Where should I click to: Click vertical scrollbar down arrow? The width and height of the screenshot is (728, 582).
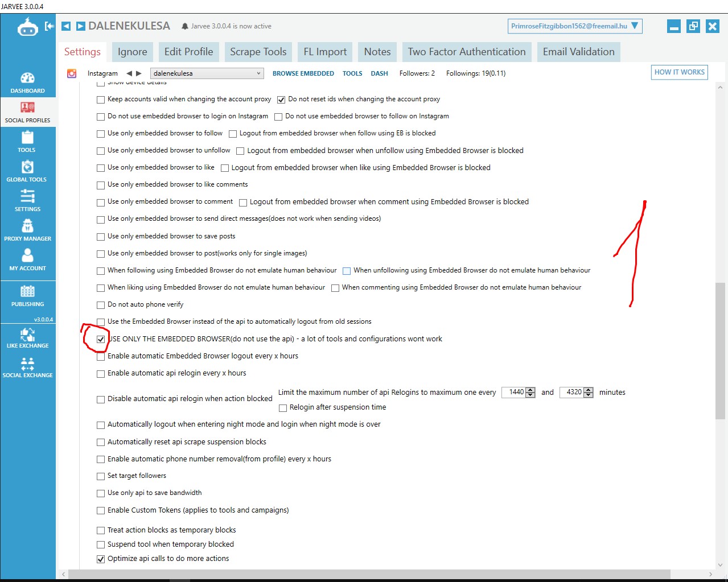[720, 565]
